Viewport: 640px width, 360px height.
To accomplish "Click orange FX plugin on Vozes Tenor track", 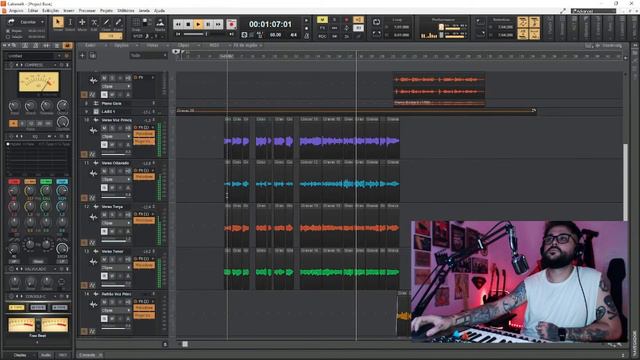I will tap(144, 265).
